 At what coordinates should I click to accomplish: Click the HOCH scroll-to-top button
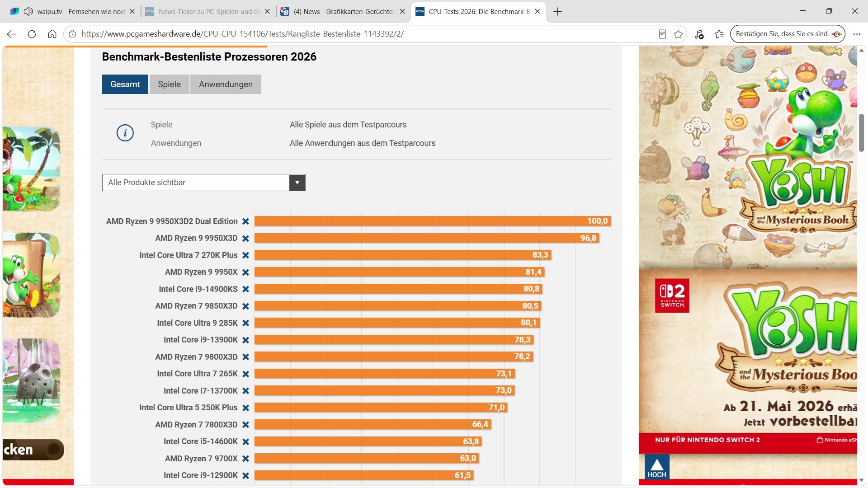[x=656, y=467]
